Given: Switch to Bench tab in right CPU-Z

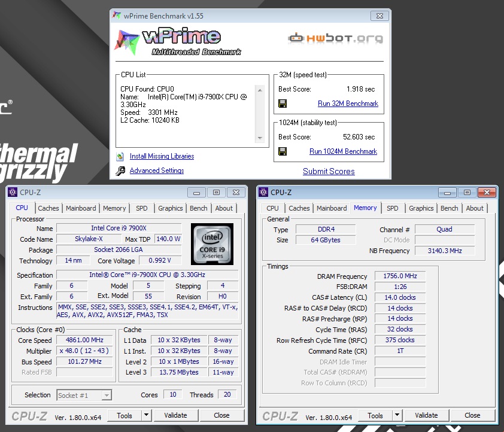Looking at the screenshot, I should tap(449, 208).
